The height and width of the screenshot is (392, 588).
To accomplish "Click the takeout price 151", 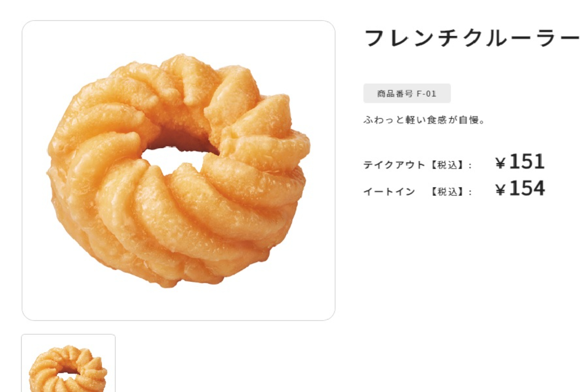I will pyautogui.click(x=527, y=162).
